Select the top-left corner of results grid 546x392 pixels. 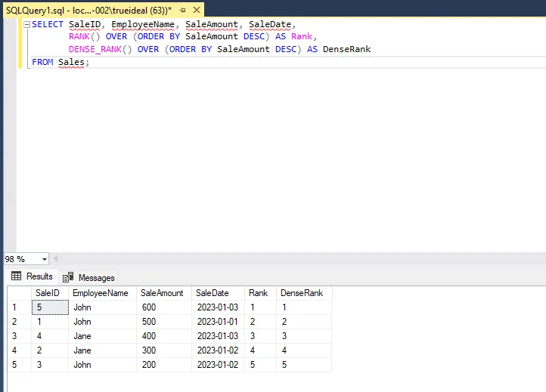click(20, 293)
